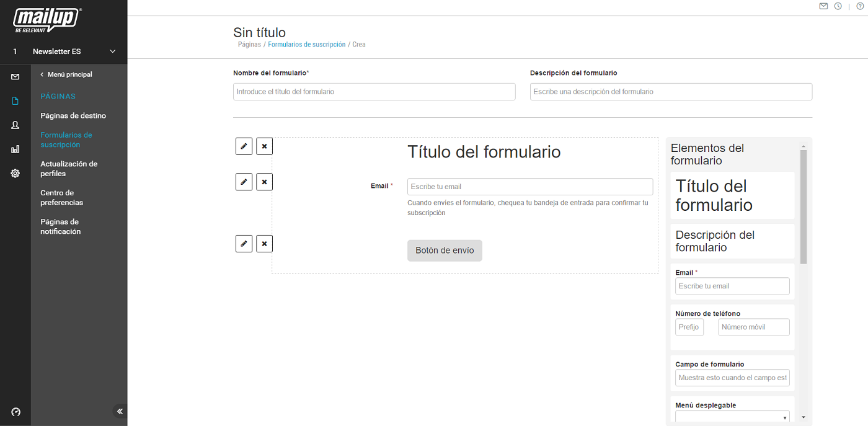Click the Nombre del formulario input field

point(374,92)
